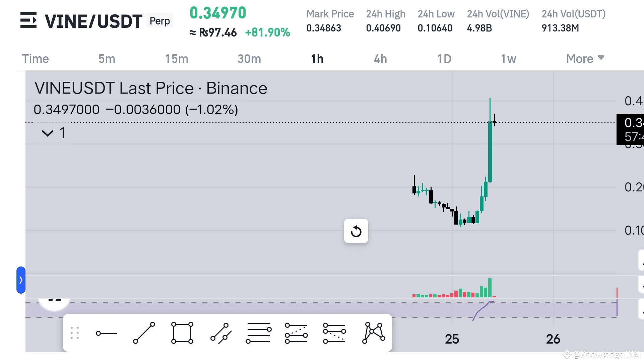Select the 15m interval
This screenshot has width=644, height=362.
coord(177,59)
